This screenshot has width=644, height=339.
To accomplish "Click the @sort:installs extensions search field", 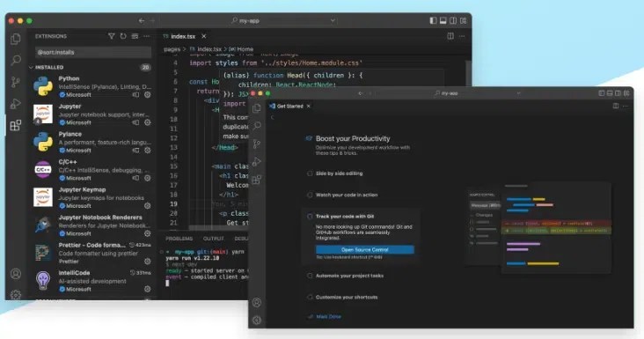I will pyautogui.click(x=93, y=52).
